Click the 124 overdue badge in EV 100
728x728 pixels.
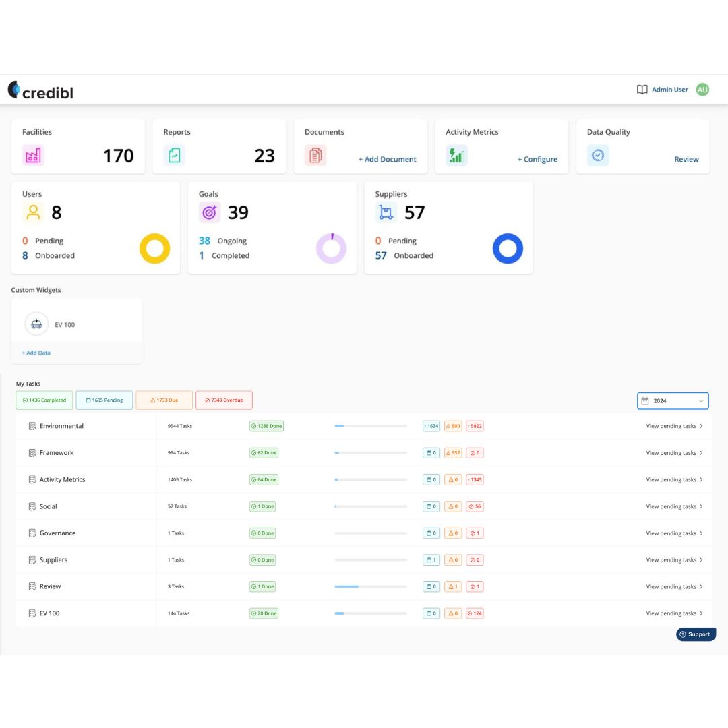point(475,613)
